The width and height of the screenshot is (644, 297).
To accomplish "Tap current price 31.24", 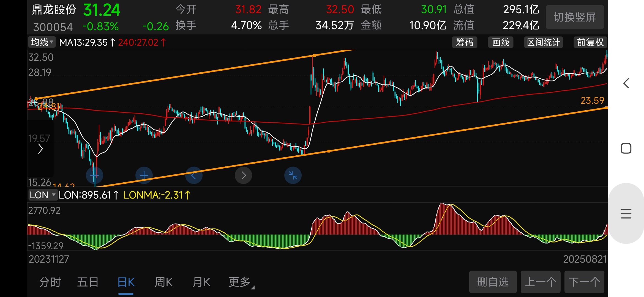I will pos(102,10).
